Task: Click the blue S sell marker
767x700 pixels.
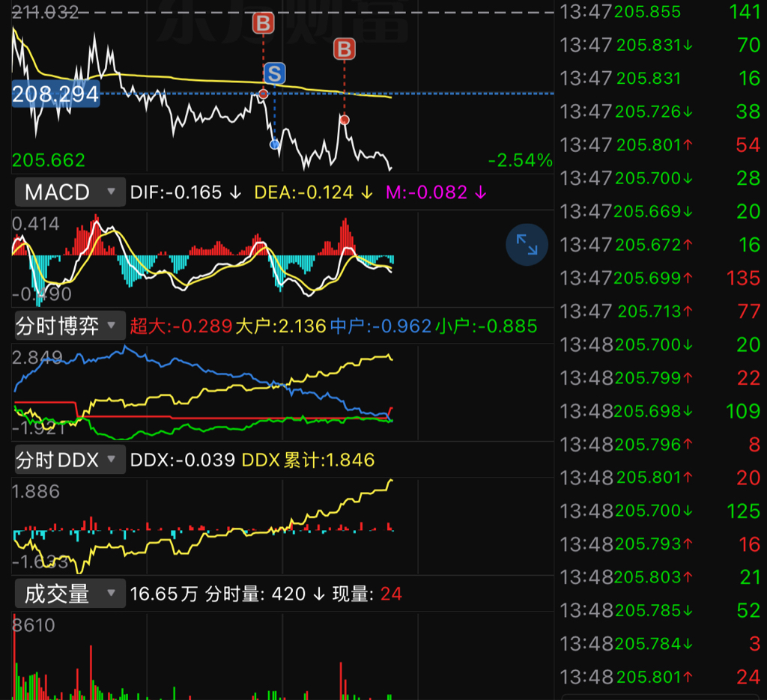Action: coord(274,74)
